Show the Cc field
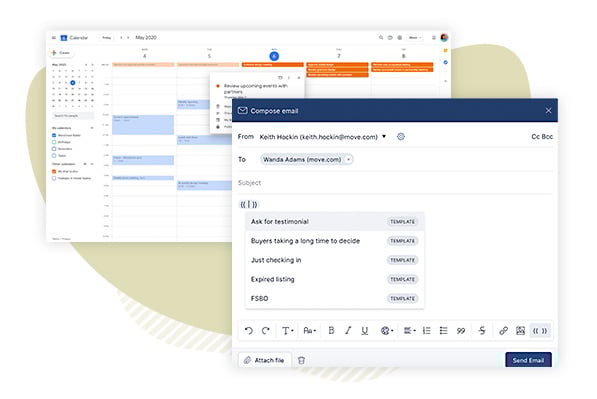597x399 pixels. pos(535,136)
